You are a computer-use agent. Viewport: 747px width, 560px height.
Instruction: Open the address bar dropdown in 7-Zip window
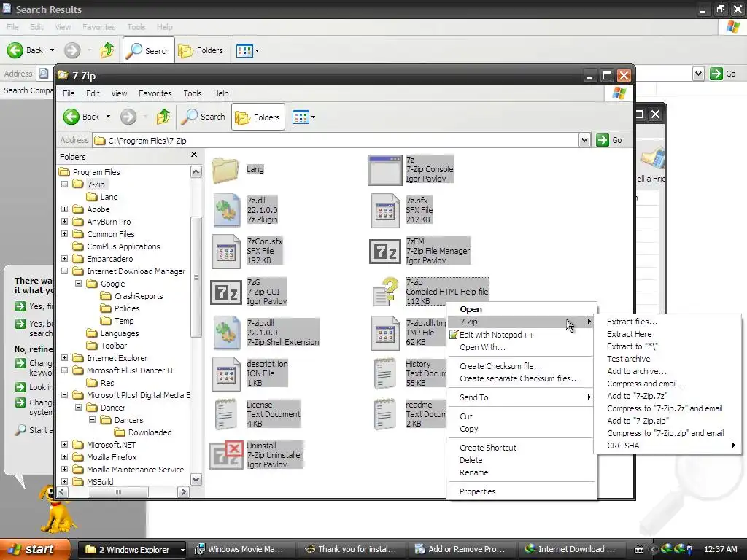point(584,140)
